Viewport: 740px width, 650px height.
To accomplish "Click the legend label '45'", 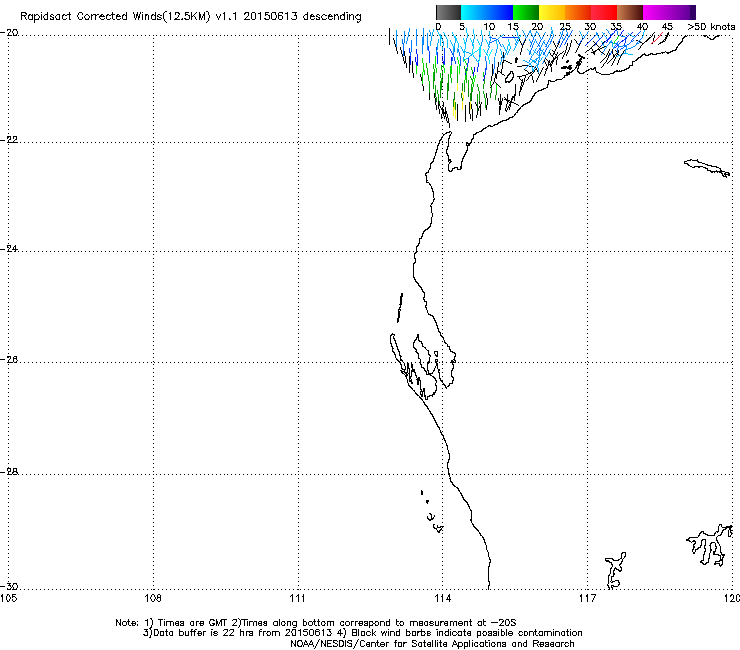I will (667, 27).
